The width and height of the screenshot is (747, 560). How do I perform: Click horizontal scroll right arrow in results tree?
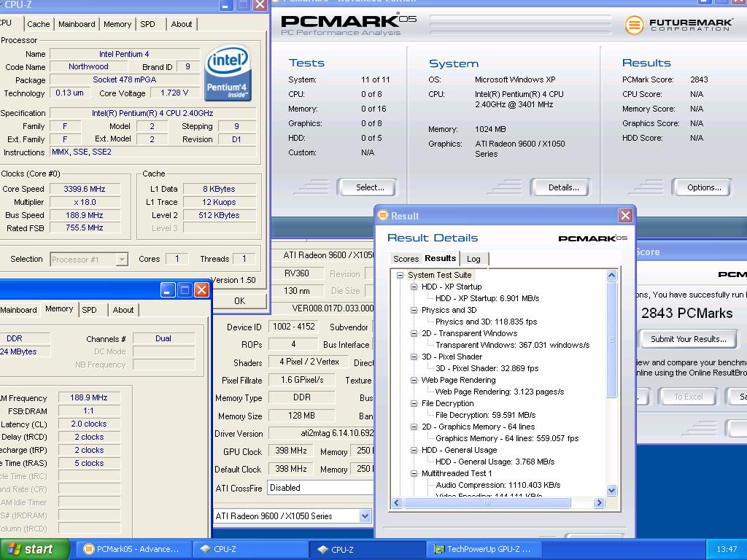[600, 503]
